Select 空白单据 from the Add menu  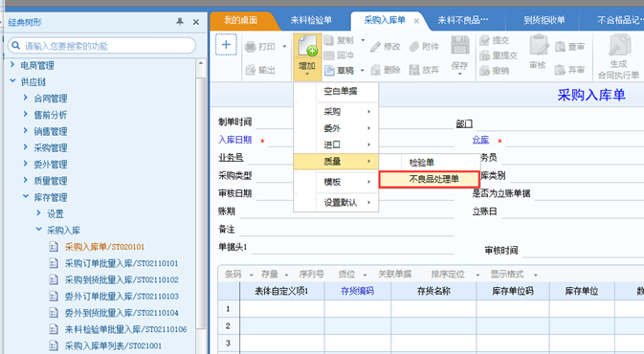[340, 92]
